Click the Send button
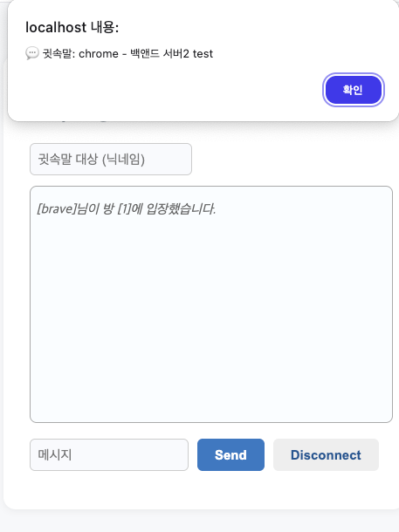399x532 pixels. tap(230, 454)
